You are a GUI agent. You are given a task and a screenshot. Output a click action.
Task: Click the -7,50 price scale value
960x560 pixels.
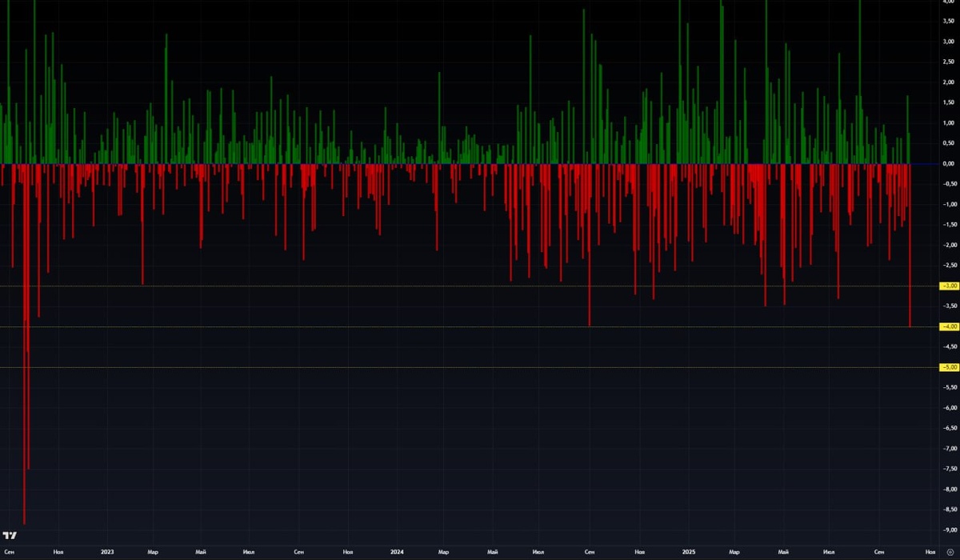tap(950, 470)
